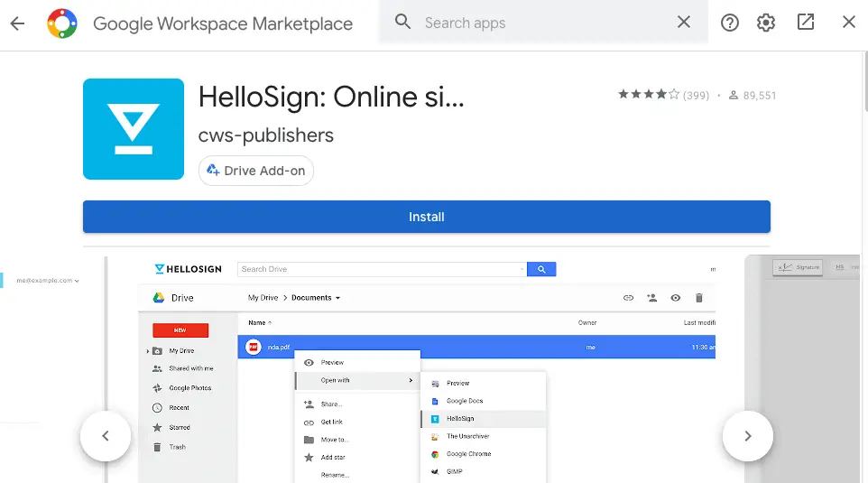Choose Google Docs in Open with submenu
Viewport: 868px width, 483px height.
click(x=484, y=401)
